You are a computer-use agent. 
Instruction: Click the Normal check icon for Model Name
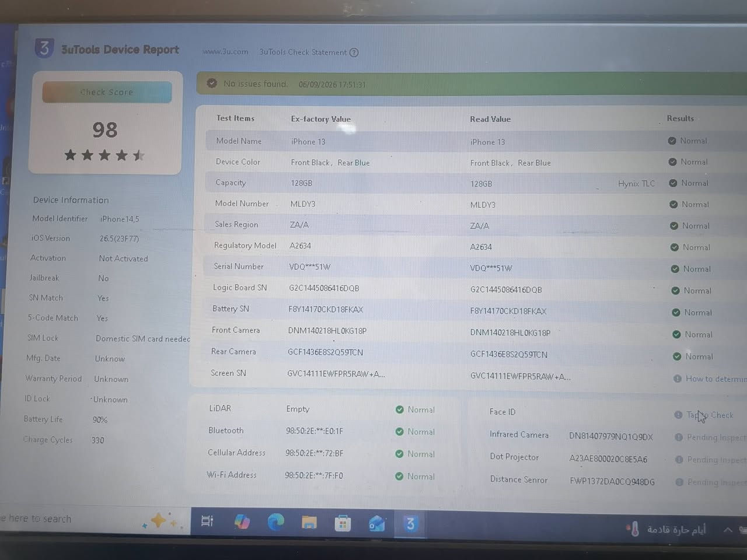(x=672, y=141)
